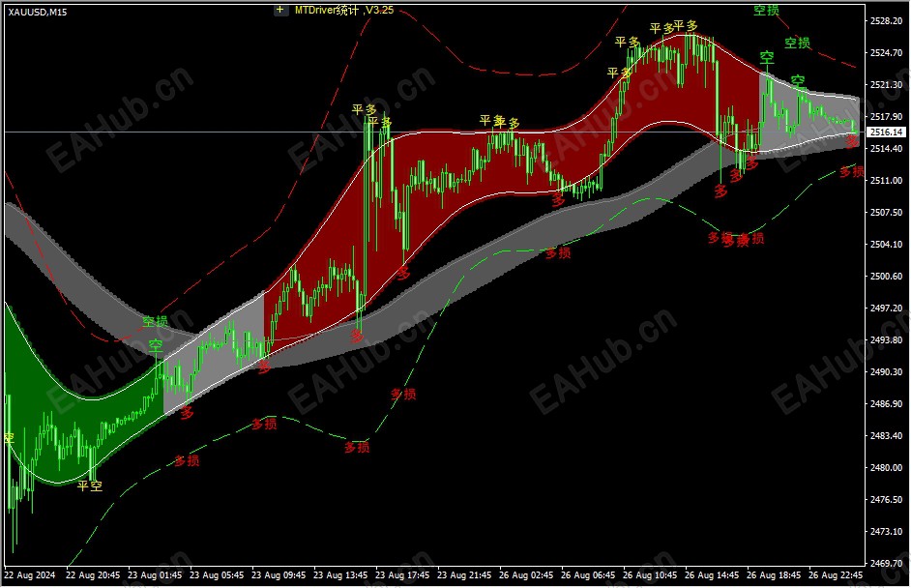Select the 2521.30 price axis label
This screenshot has height=588, width=911.
pyautogui.click(x=886, y=85)
